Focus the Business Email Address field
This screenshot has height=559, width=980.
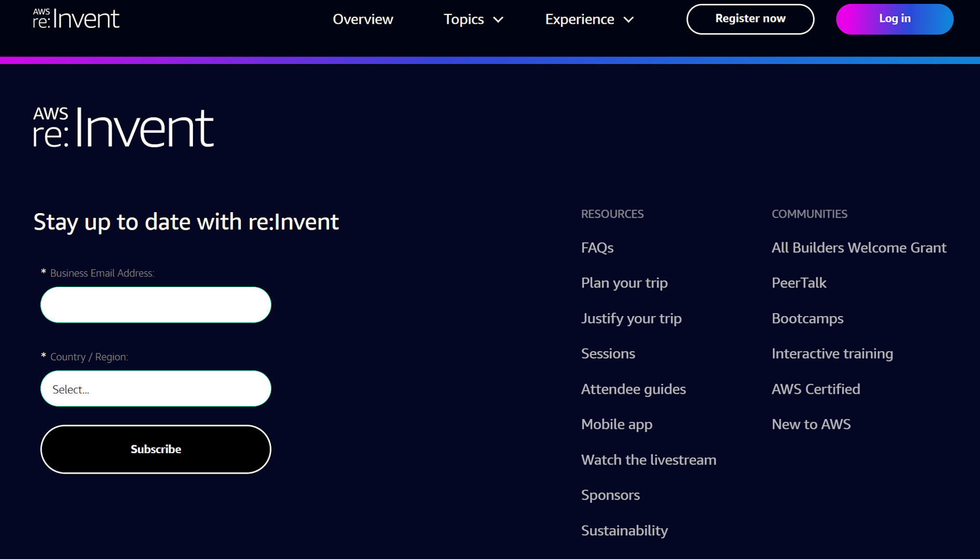click(156, 305)
